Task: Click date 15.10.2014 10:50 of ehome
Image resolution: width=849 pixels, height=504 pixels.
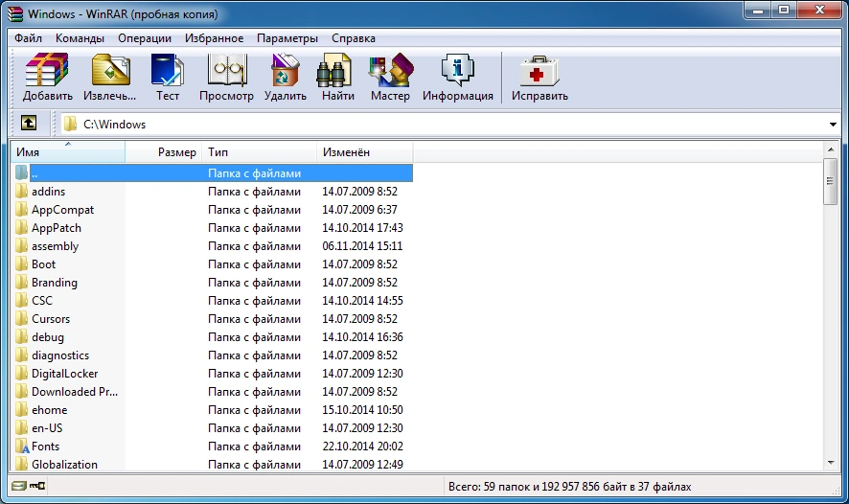Action: pyautogui.click(x=362, y=410)
